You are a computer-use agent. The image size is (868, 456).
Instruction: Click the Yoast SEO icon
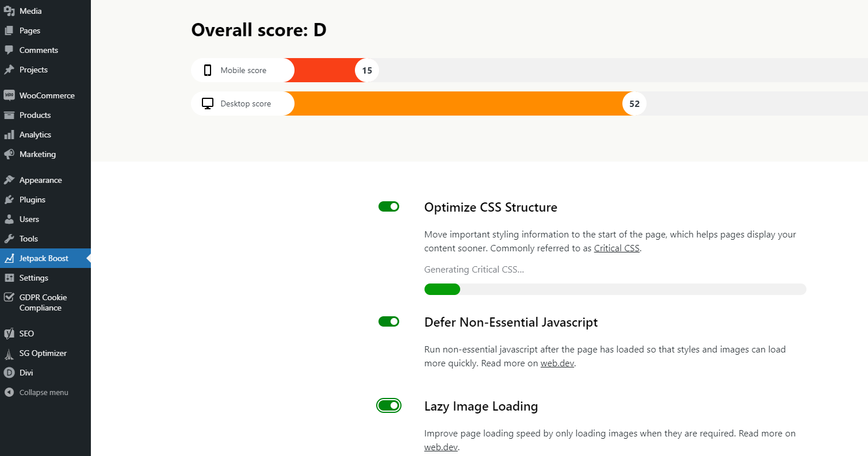coord(9,334)
